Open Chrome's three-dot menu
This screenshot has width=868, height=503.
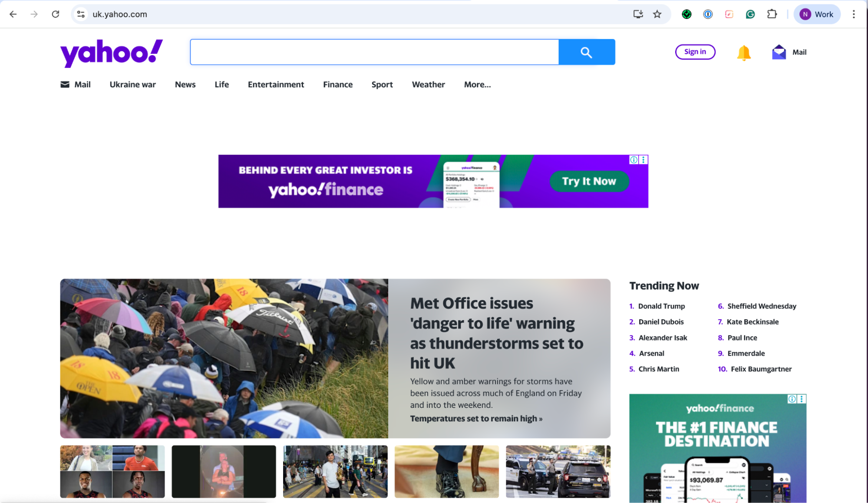[854, 14]
